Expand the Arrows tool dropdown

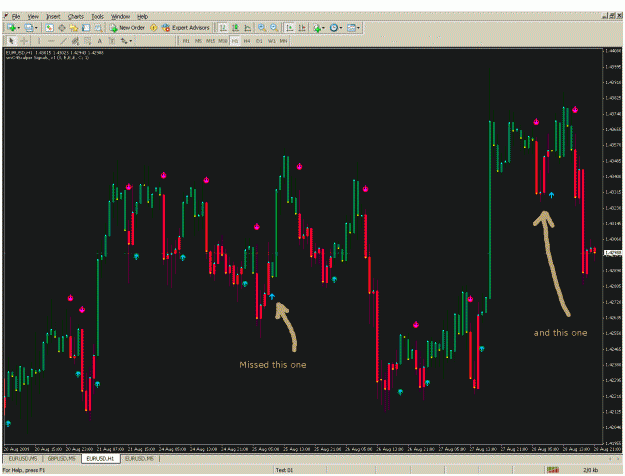[x=130, y=41]
